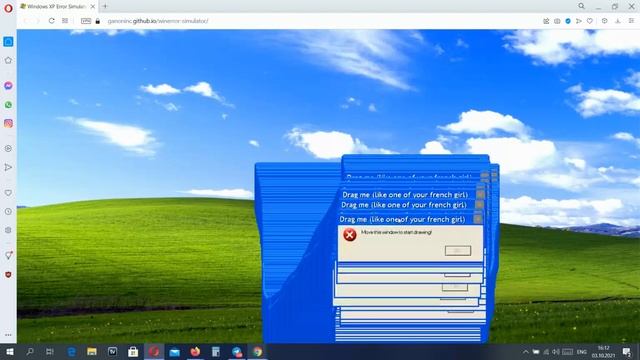The image size is (640, 360).
Task: Click the red X error icon
Action: [350, 235]
